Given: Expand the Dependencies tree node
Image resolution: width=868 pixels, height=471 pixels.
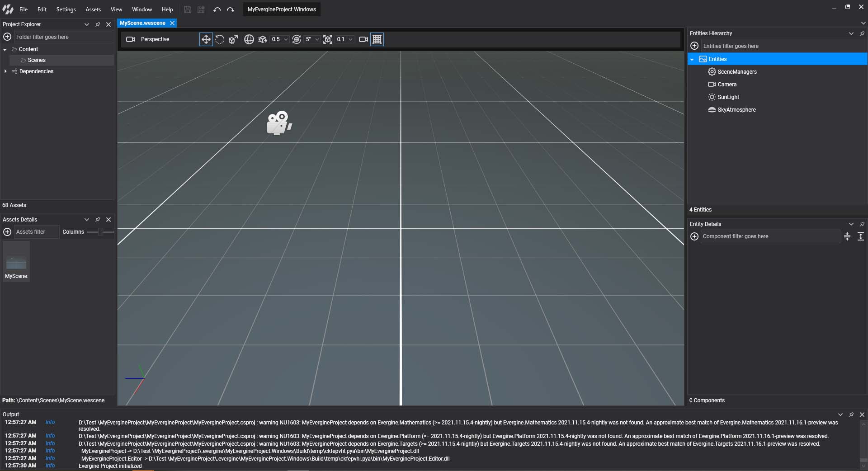Looking at the screenshot, I should [x=5, y=71].
